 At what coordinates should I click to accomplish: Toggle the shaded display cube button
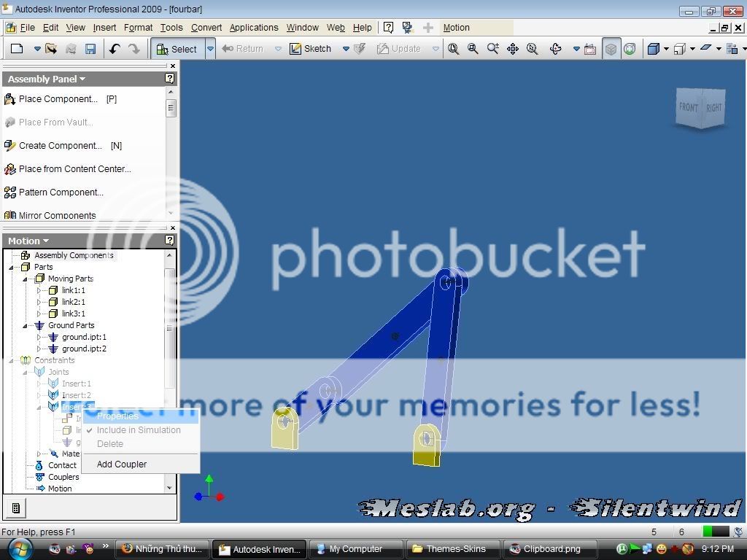[x=611, y=49]
